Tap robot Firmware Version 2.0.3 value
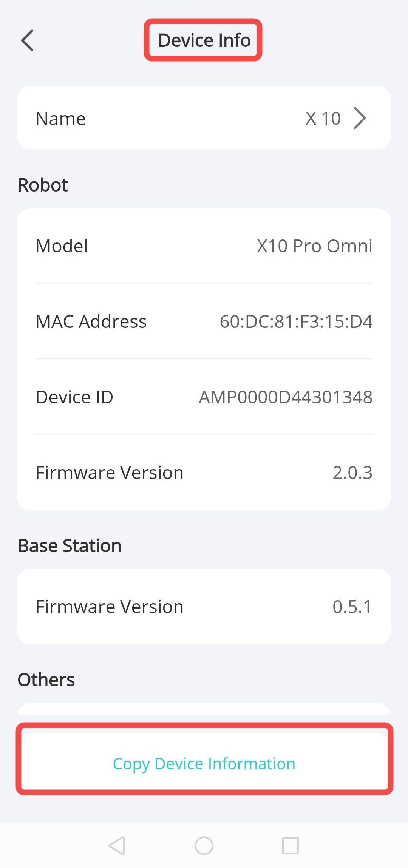408x868 pixels. pyautogui.click(x=352, y=473)
